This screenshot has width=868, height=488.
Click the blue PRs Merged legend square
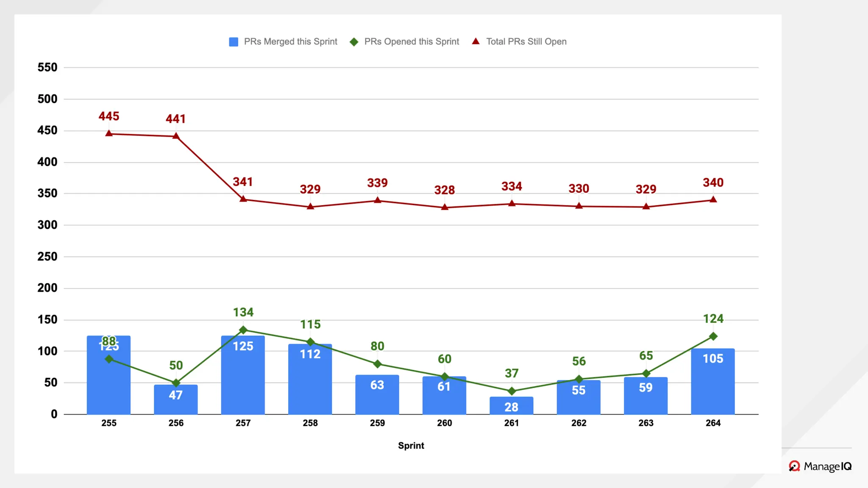(x=234, y=42)
